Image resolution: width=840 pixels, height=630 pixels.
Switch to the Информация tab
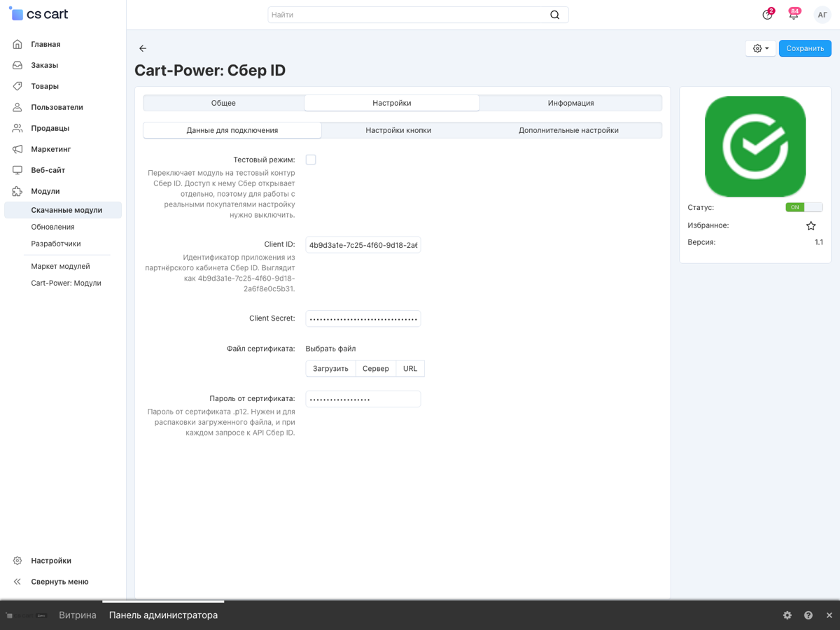click(x=571, y=103)
